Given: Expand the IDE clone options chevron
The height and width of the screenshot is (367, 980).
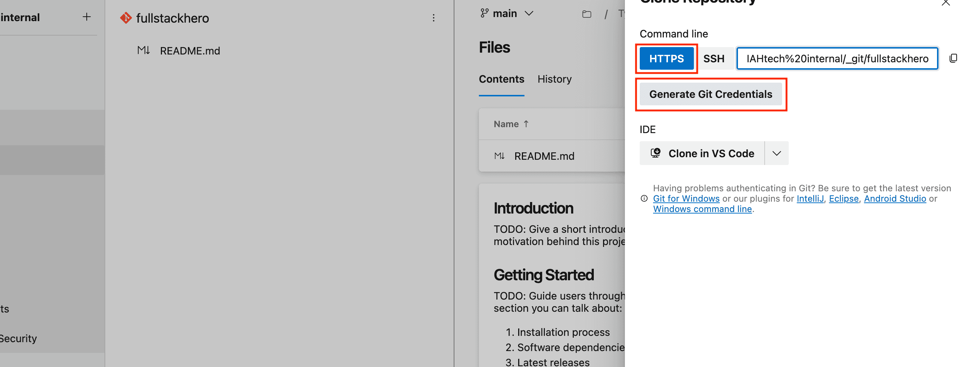Looking at the screenshot, I should (x=777, y=153).
